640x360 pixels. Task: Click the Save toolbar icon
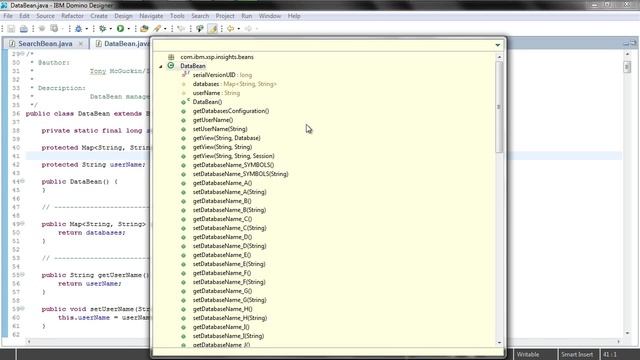coord(11,29)
